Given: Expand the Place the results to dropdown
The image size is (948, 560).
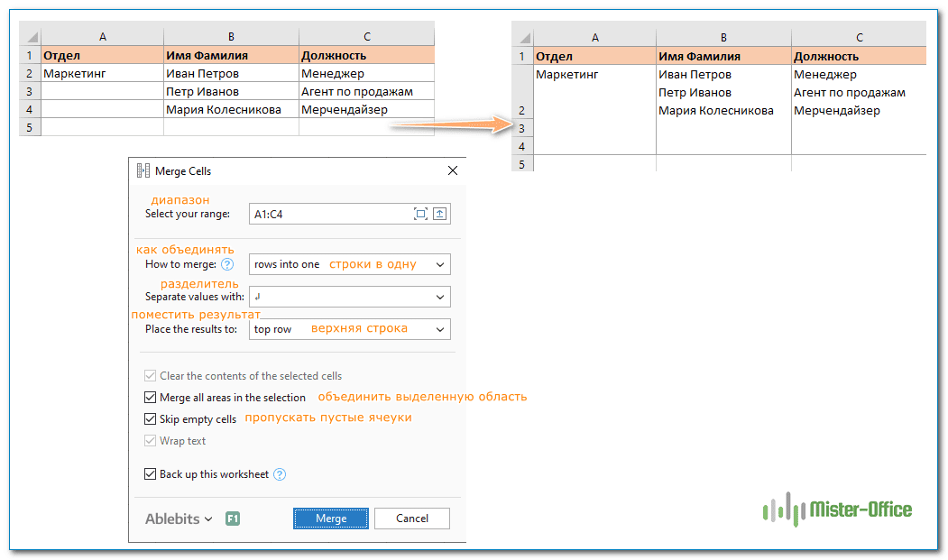Looking at the screenshot, I should tap(439, 329).
